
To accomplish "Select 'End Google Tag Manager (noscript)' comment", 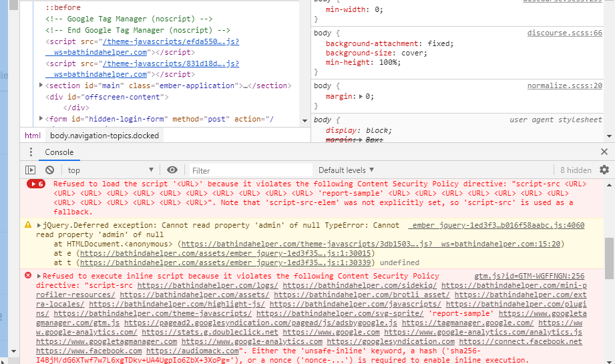I will 138,30.
